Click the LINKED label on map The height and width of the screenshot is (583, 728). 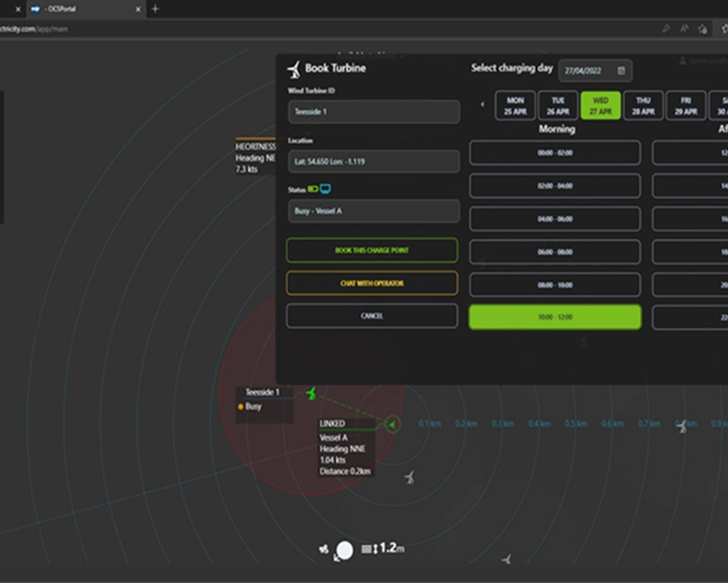point(332,424)
